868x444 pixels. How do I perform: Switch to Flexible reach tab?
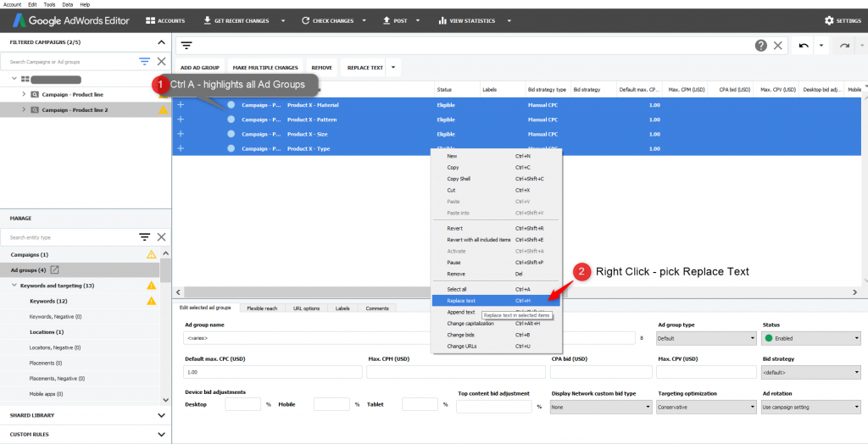click(x=263, y=308)
